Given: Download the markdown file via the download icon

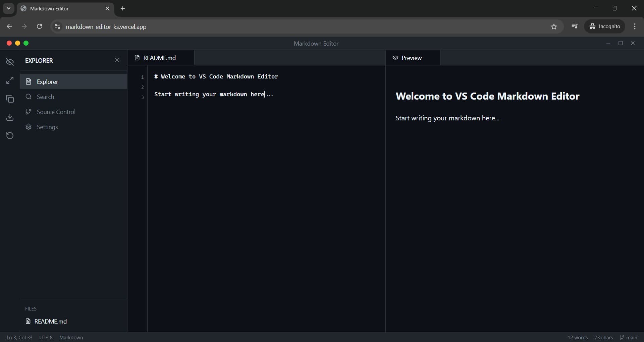Looking at the screenshot, I should coord(10,117).
